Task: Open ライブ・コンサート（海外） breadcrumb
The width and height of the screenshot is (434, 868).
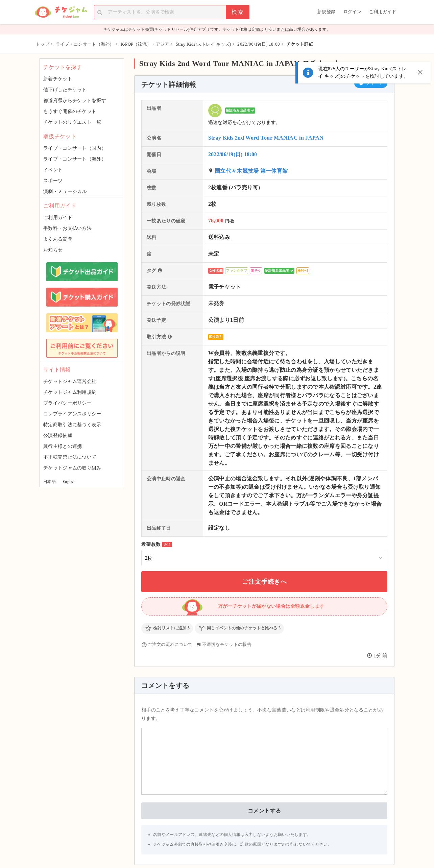Action: click(85, 44)
